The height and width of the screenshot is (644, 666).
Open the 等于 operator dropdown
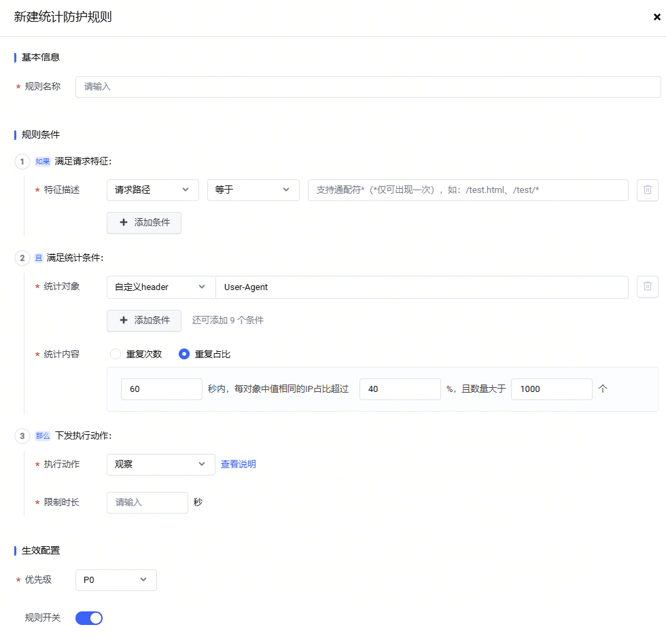[253, 190]
